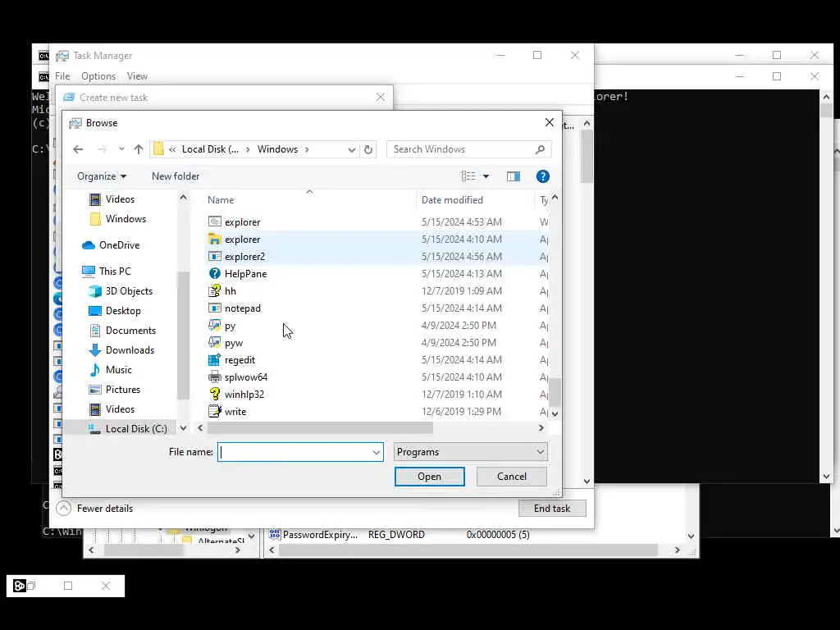
Task: Open Documents folder in sidebar
Action: pos(130,331)
